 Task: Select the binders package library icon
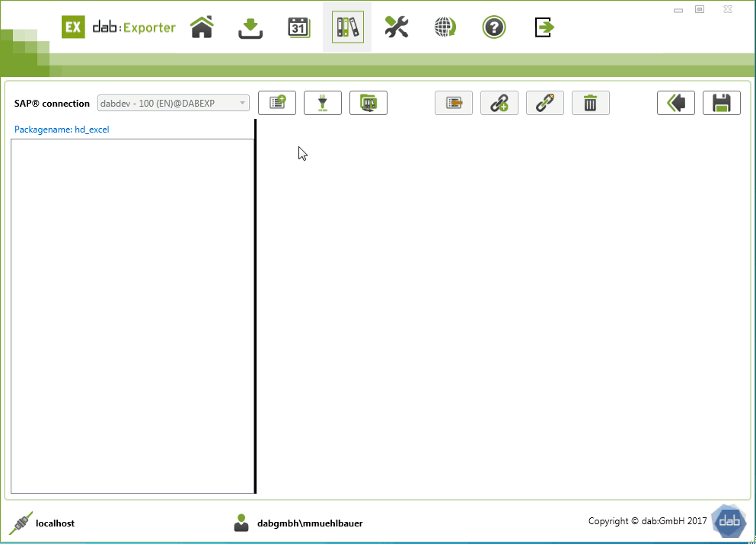(348, 27)
